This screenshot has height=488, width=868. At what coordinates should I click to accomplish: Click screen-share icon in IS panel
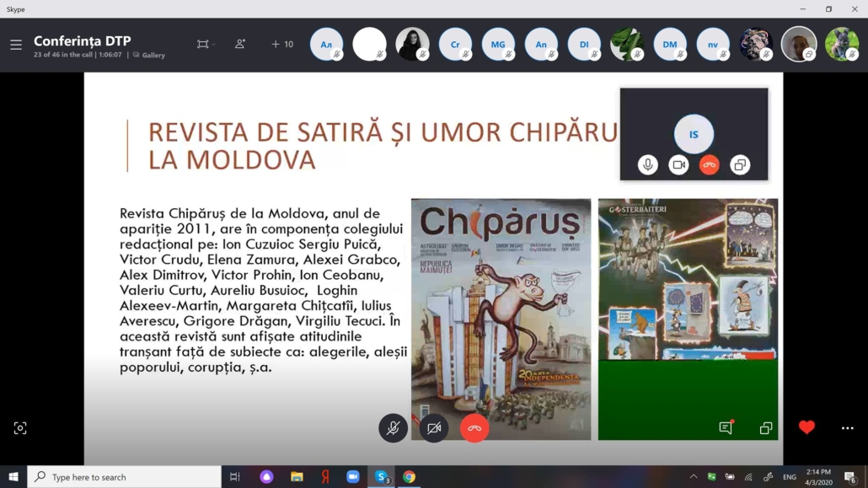[740, 165]
